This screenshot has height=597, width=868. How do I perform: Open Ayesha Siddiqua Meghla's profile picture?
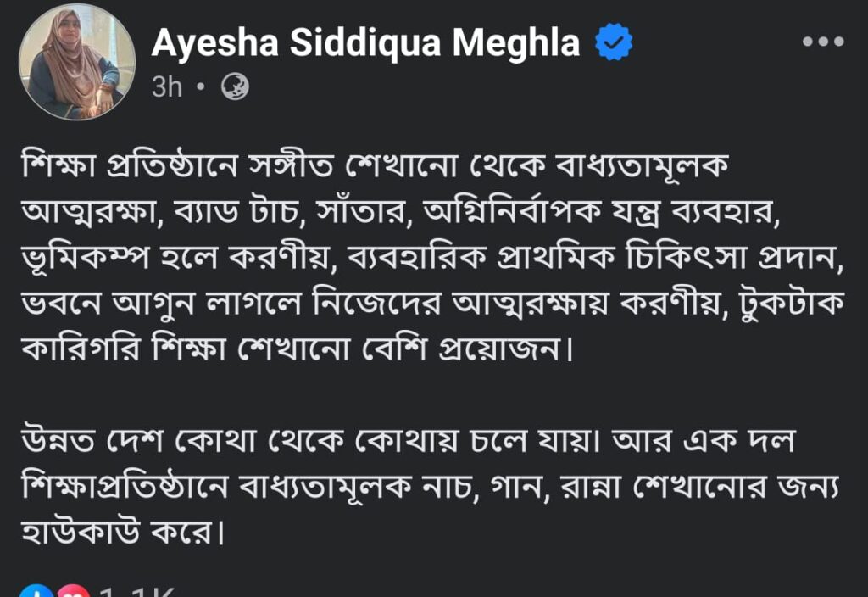(77, 67)
